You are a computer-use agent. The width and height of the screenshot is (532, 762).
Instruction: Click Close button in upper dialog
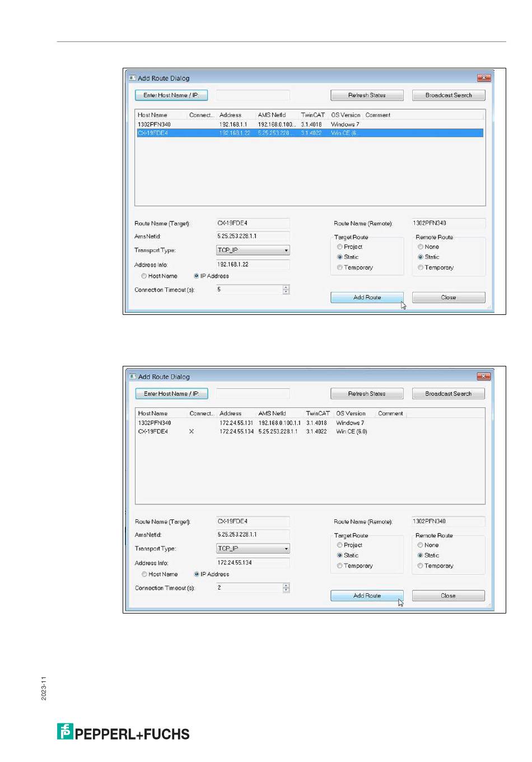[449, 298]
